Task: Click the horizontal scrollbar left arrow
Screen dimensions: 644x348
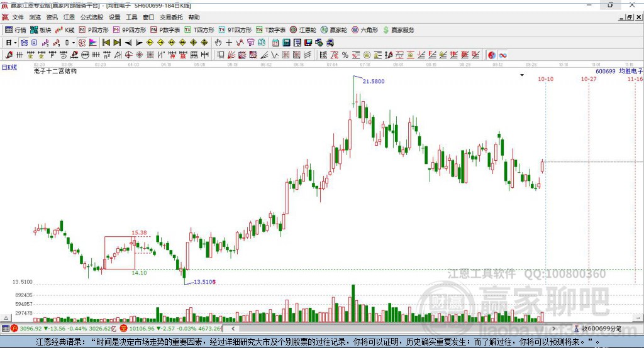Action: (x=233, y=329)
